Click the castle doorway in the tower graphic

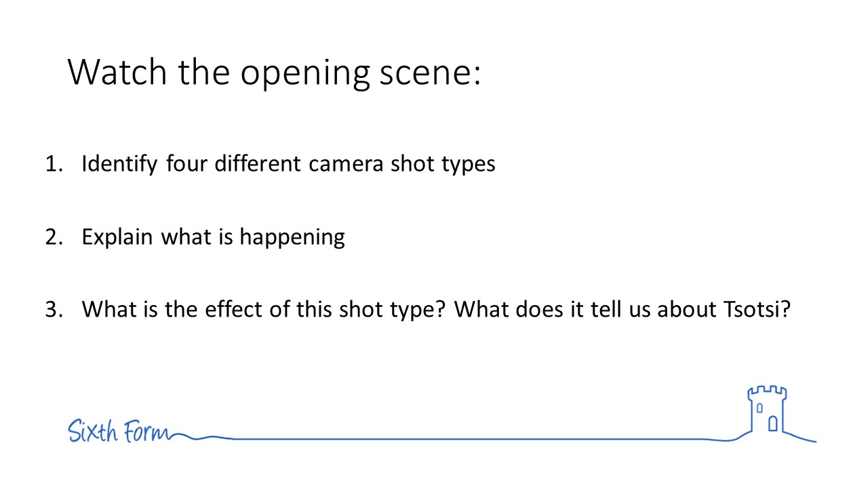(x=772, y=424)
